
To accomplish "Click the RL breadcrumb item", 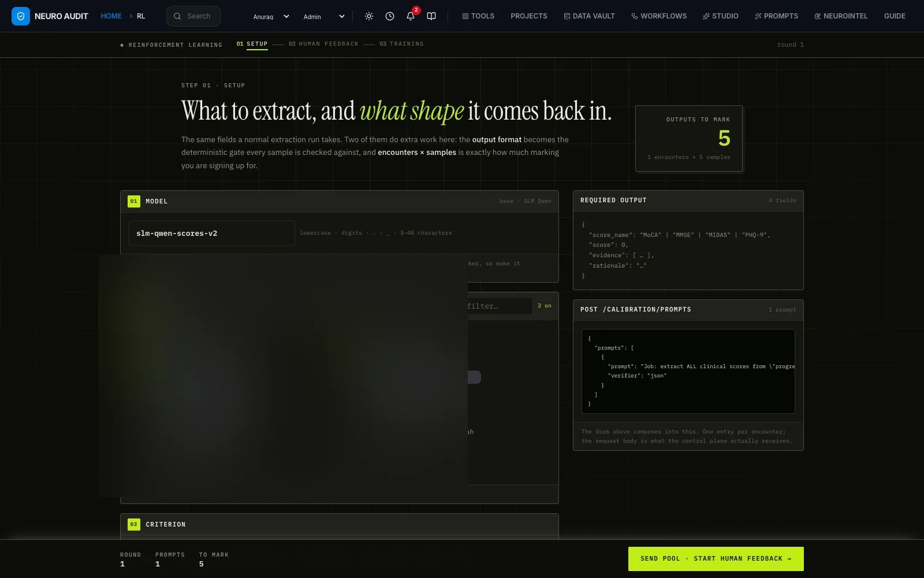I will tap(141, 16).
